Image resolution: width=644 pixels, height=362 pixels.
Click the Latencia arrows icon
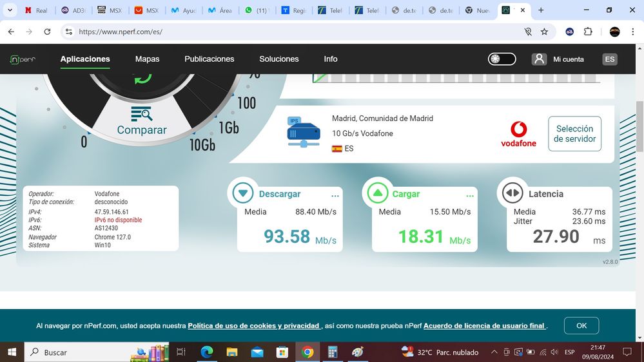point(512,193)
